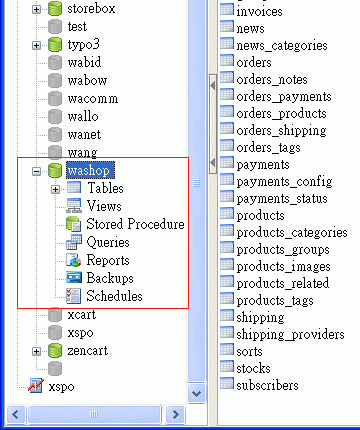Click the Views icon in tree

click(74, 206)
